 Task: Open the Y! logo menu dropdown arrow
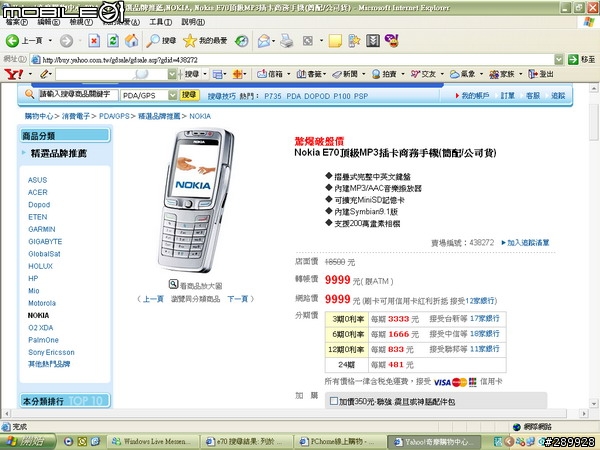(30, 74)
